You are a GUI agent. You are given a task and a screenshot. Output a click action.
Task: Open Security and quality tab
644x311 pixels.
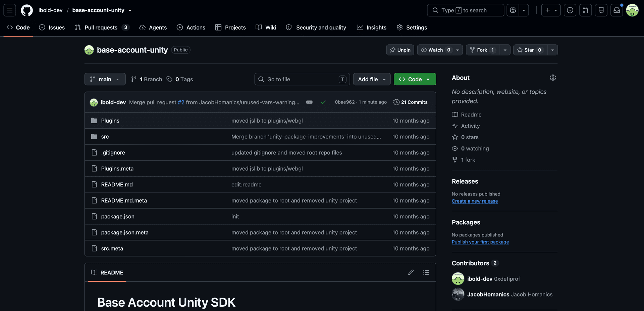(x=316, y=28)
